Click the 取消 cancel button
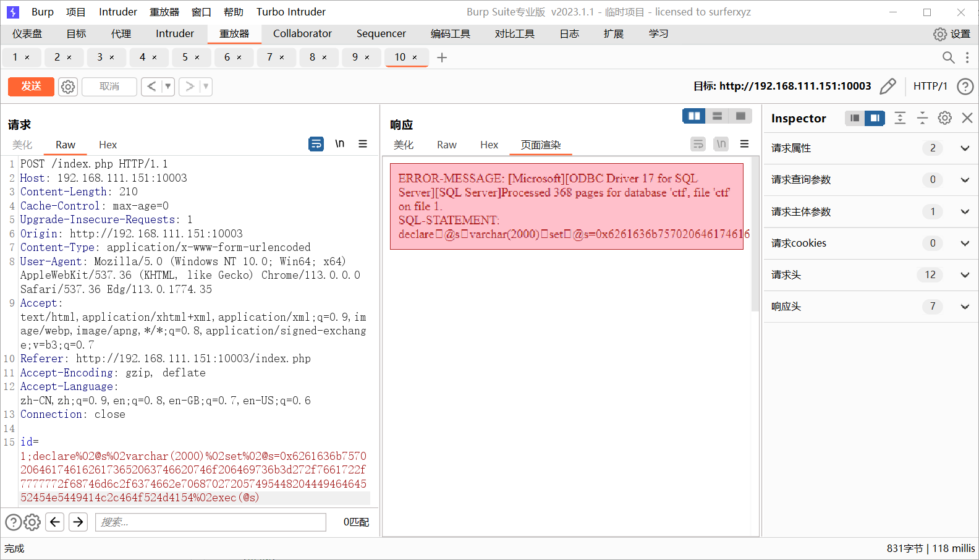The height and width of the screenshot is (560, 979). coord(109,87)
